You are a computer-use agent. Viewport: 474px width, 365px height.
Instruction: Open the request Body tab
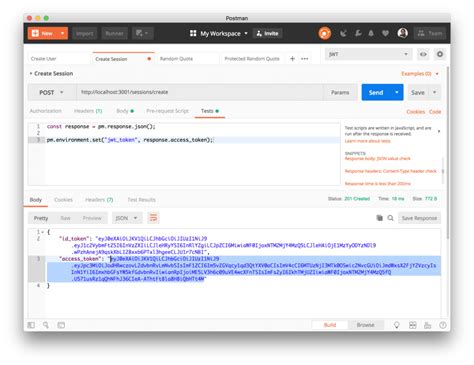pos(125,111)
